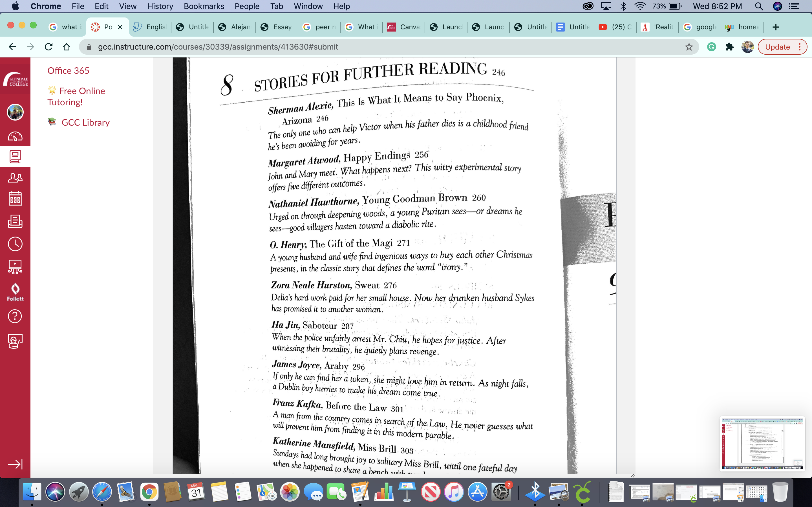Open the GCC Library link
The image size is (812, 507).
85,123
